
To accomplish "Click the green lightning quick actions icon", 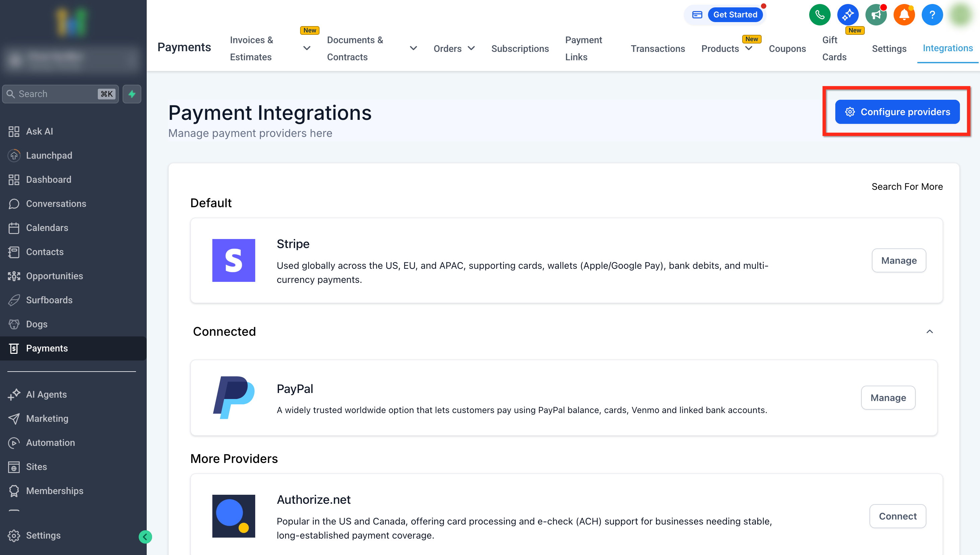I will pyautogui.click(x=132, y=94).
